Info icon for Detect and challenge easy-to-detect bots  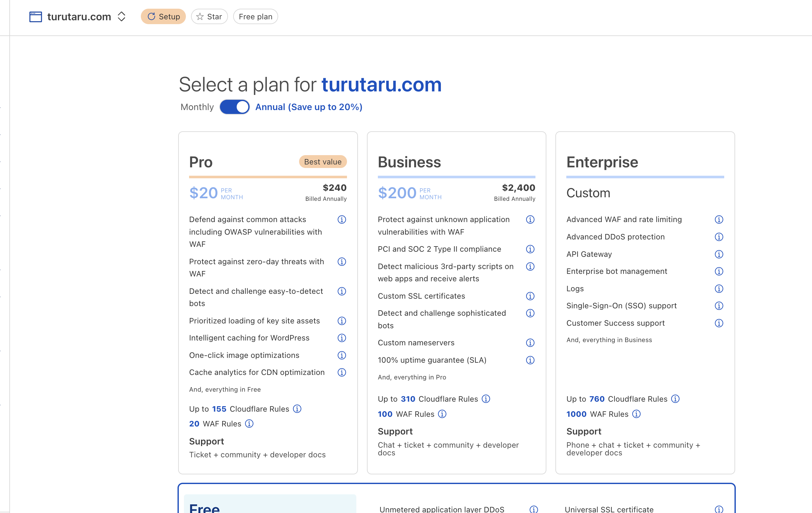click(x=342, y=291)
